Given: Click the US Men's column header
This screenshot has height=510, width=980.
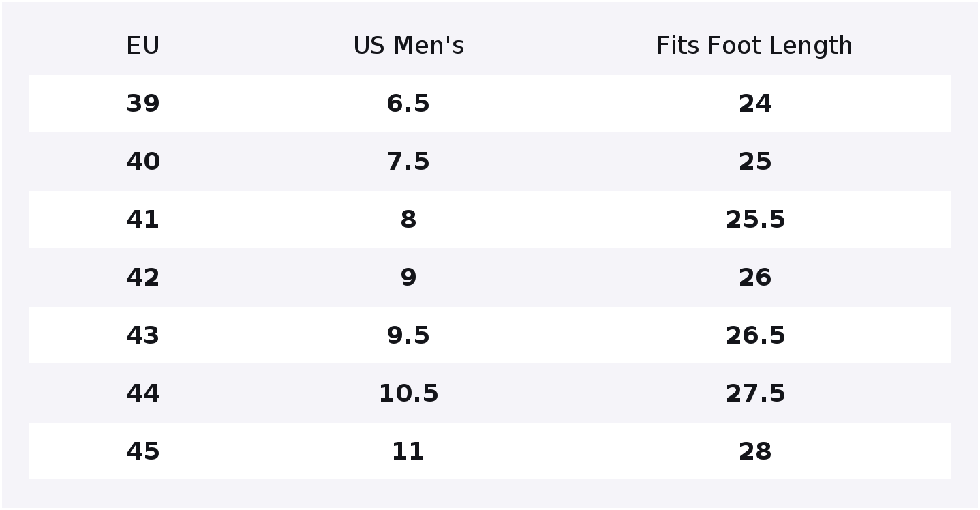Looking at the screenshot, I should [x=408, y=46].
